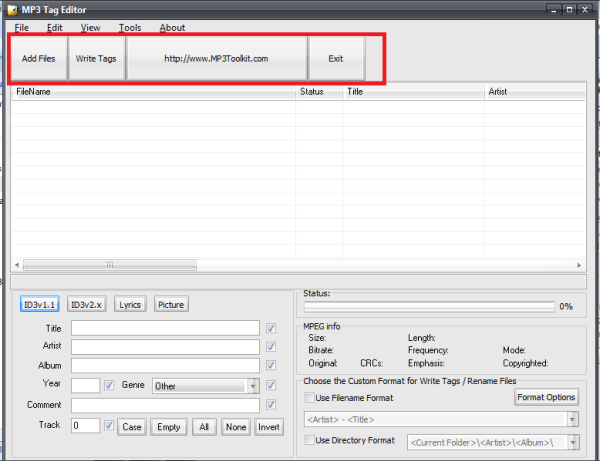
Task: Sort by the Artist column header
Action: 535,92
